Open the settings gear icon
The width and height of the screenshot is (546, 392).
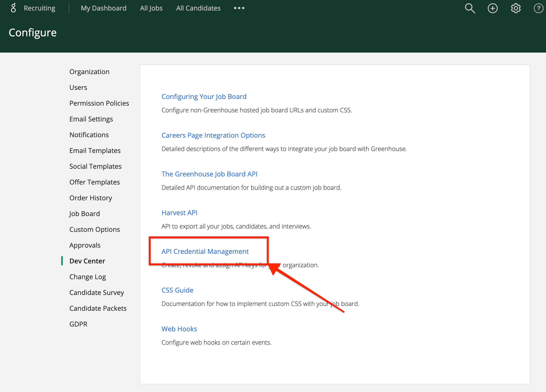point(516,8)
